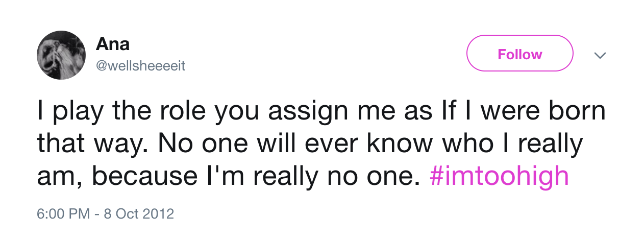Click the "6:00 PM" time in timestamp
644x239 pixels.
pyautogui.click(x=61, y=213)
